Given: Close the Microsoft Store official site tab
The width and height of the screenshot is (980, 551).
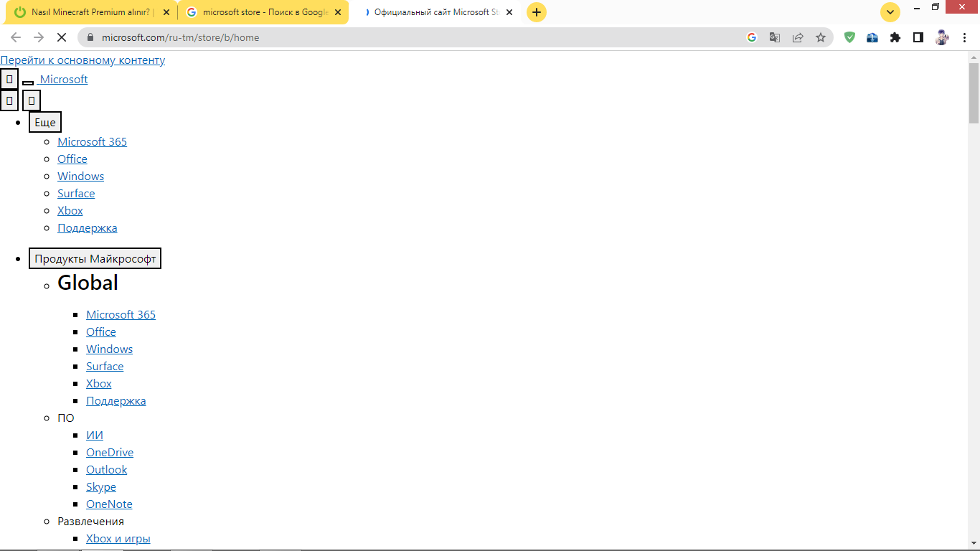Looking at the screenshot, I should (509, 12).
